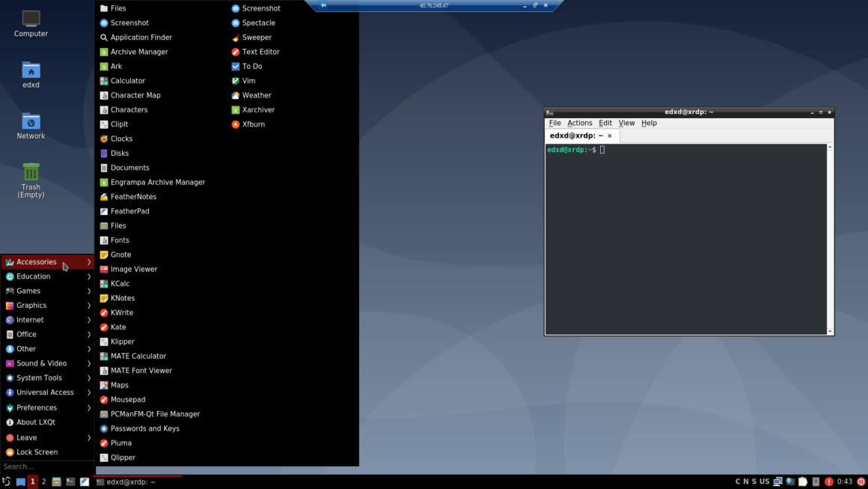Click the red alert icon in the tray
The width and height of the screenshot is (868, 489).
828,481
